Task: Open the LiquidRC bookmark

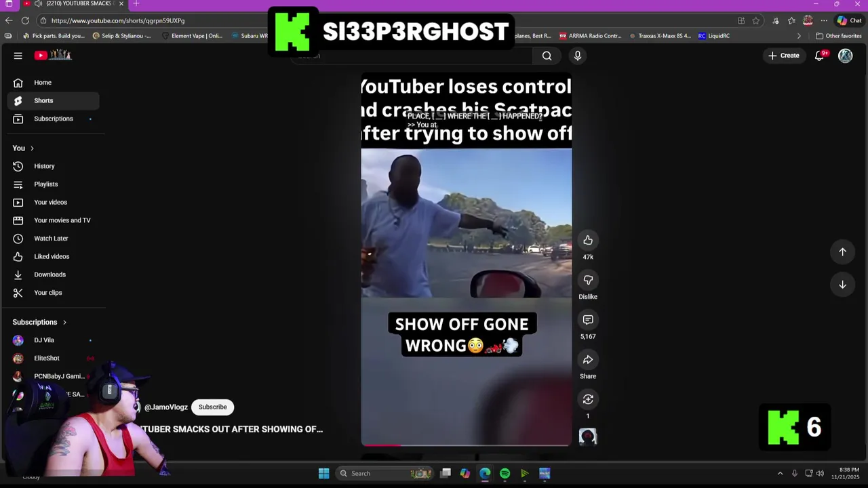Action: click(714, 36)
